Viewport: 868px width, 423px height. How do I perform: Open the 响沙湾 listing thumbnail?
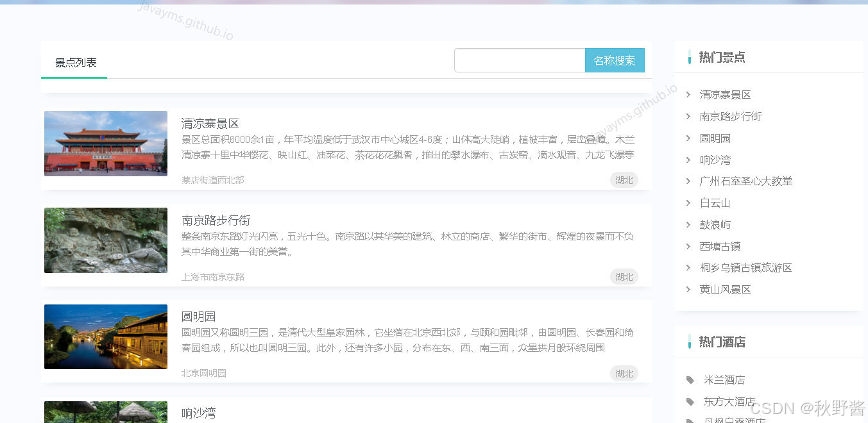click(x=106, y=412)
